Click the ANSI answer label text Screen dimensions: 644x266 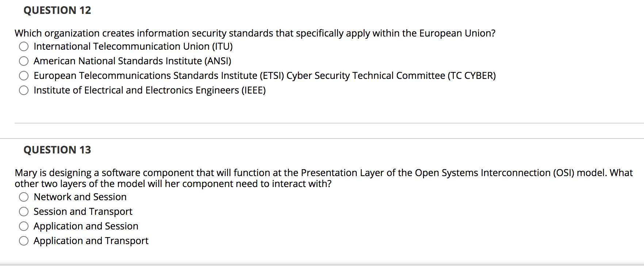tap(132, 61)
